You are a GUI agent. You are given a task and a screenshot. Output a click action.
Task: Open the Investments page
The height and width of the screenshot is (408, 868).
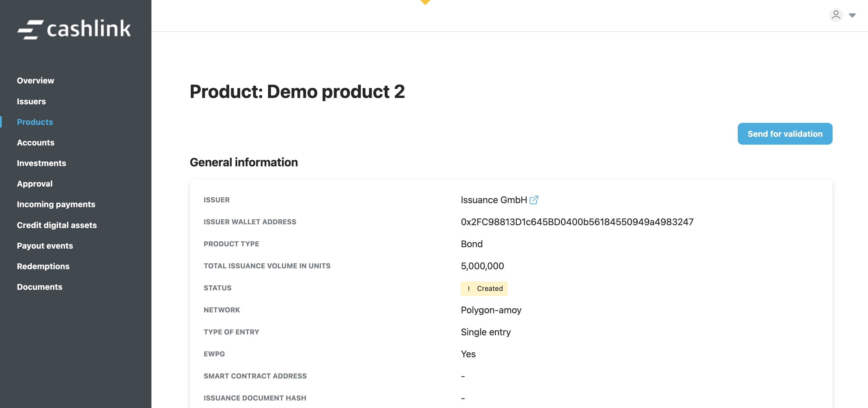[41, 163]
